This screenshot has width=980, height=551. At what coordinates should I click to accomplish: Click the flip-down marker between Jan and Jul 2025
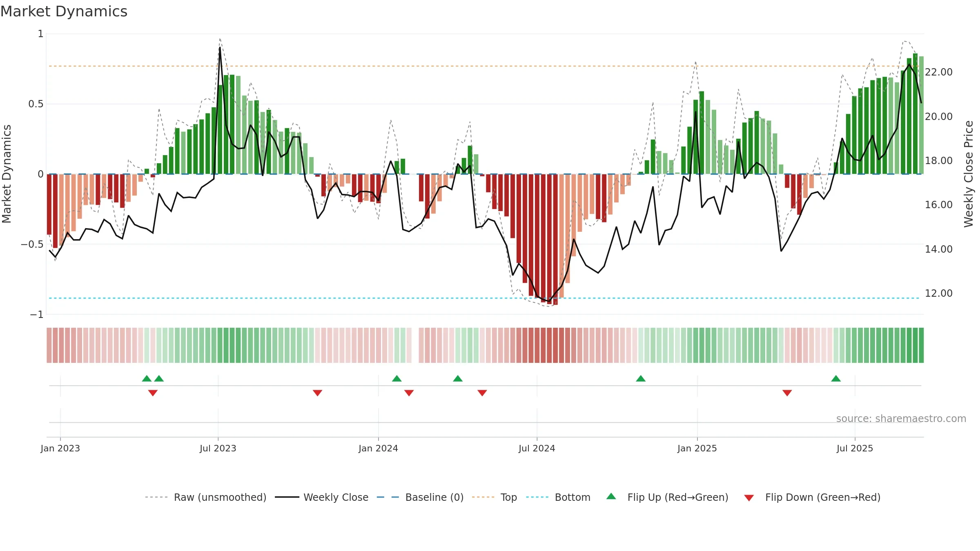(787, 393)
